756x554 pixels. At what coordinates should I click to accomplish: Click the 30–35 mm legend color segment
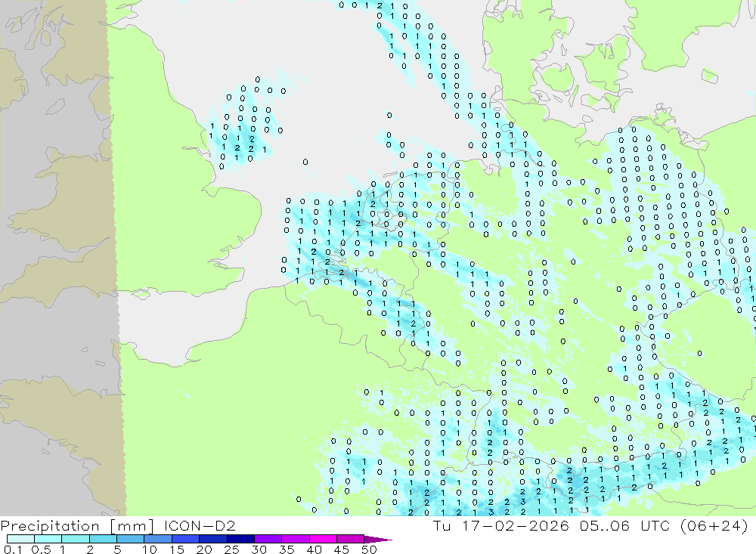click(268, 539)
